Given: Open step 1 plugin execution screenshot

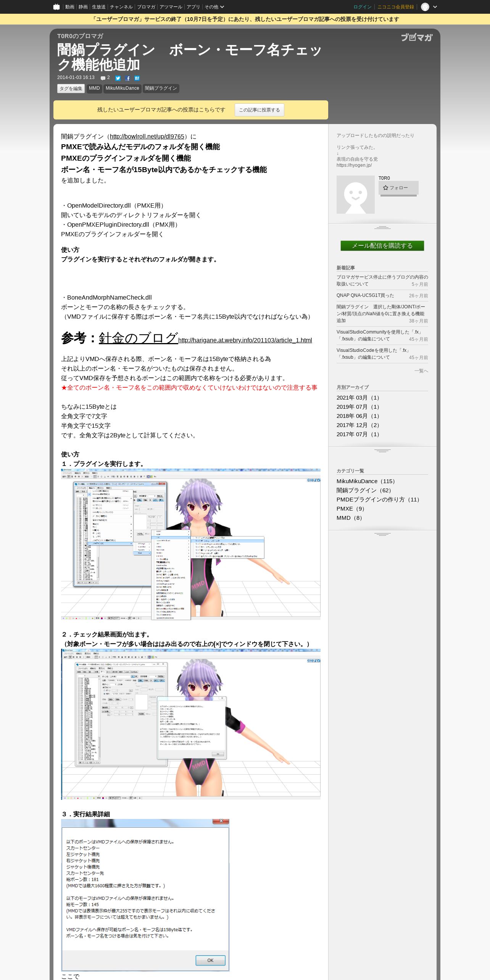Looking at the screenshot, I should point(191,544).
